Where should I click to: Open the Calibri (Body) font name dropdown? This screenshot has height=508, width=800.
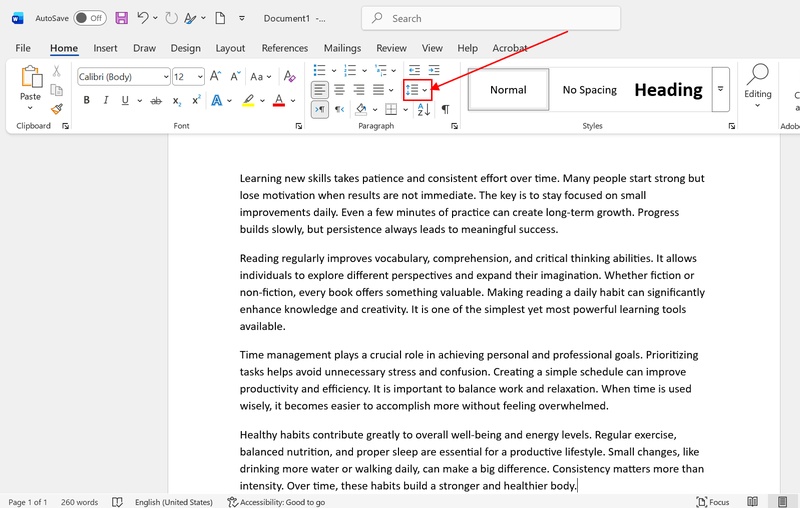(x=164, y=77)
